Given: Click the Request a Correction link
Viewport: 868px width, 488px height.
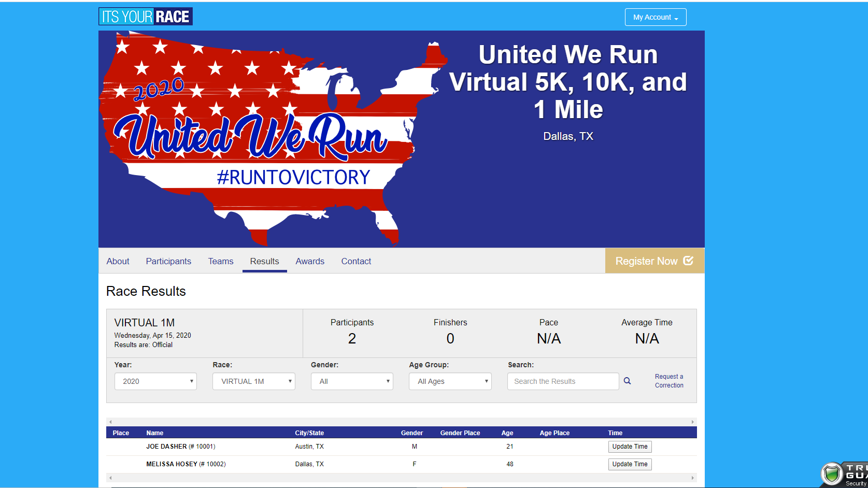Looking at the screenshot, I should [x=669, y=381].
